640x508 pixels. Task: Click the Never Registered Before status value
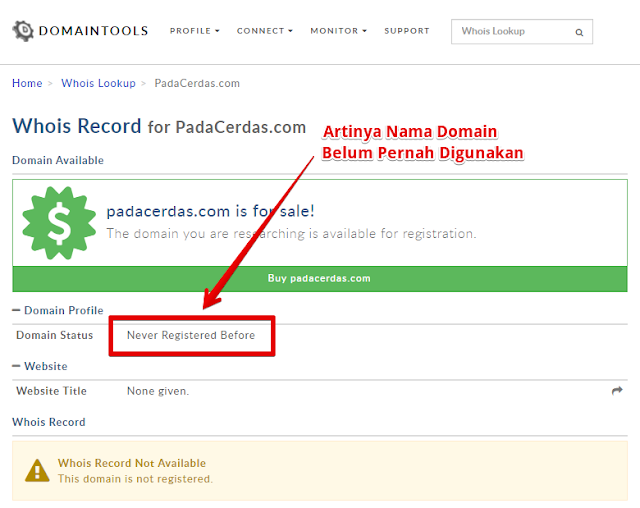(191, 335)
